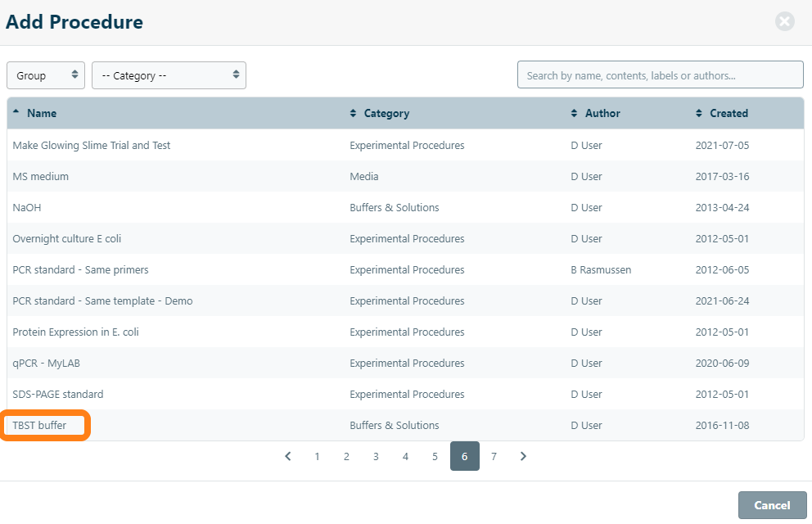Image resolution: width=812 pixels, height=524 pixels.
Task: Sort list by Name column header
Action: pos(41,113)
